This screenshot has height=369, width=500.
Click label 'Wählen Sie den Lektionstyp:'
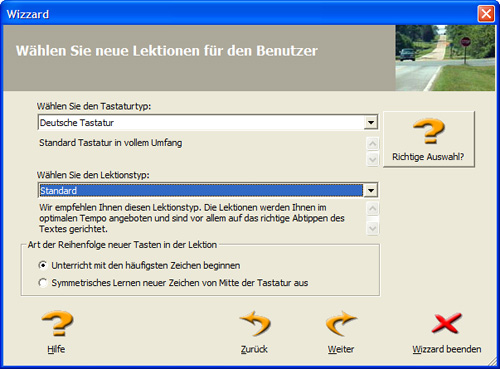click(x=93, y=175)
